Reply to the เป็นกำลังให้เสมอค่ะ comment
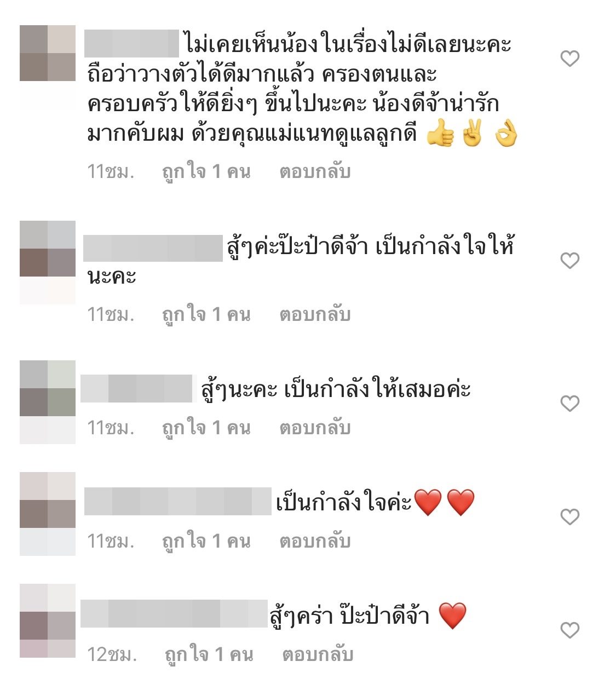The image size is (616, 690). [315, 428]
